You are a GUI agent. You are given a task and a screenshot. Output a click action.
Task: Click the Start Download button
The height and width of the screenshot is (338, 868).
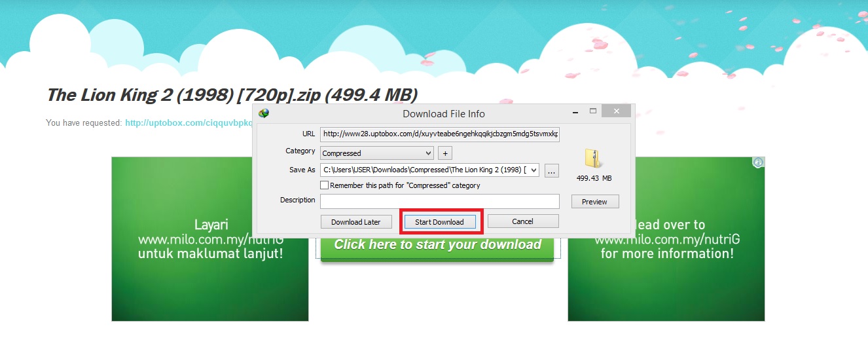(x=439, y=221)
